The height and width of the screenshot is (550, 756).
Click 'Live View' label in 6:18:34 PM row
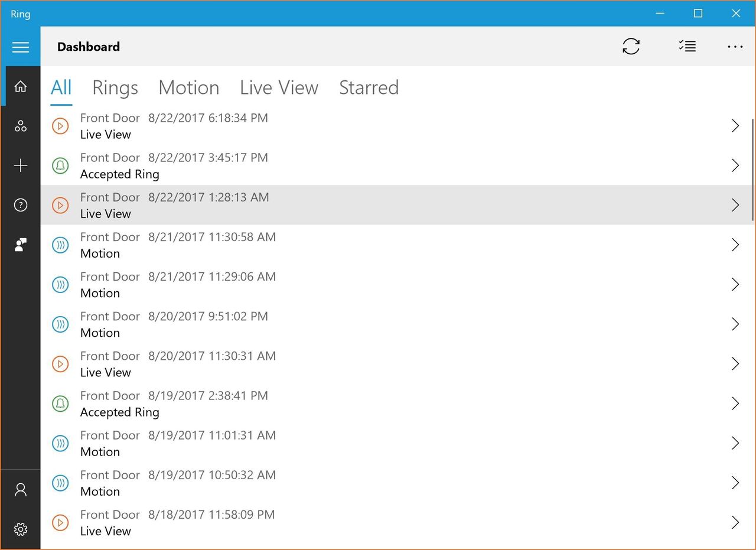106,135
